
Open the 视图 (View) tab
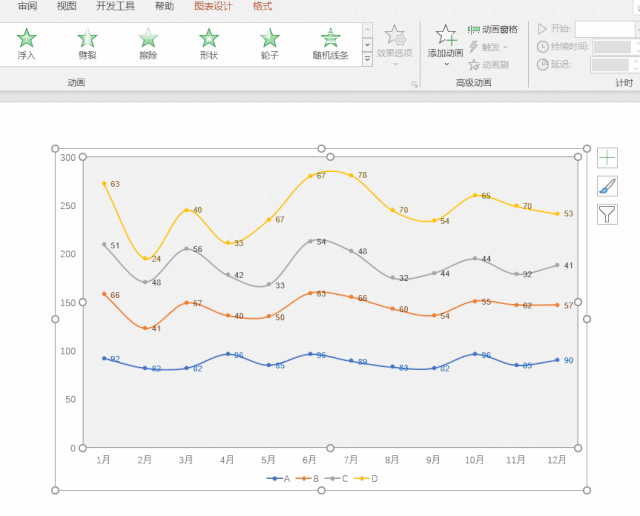pyautogui.click(x=67, y=6)
